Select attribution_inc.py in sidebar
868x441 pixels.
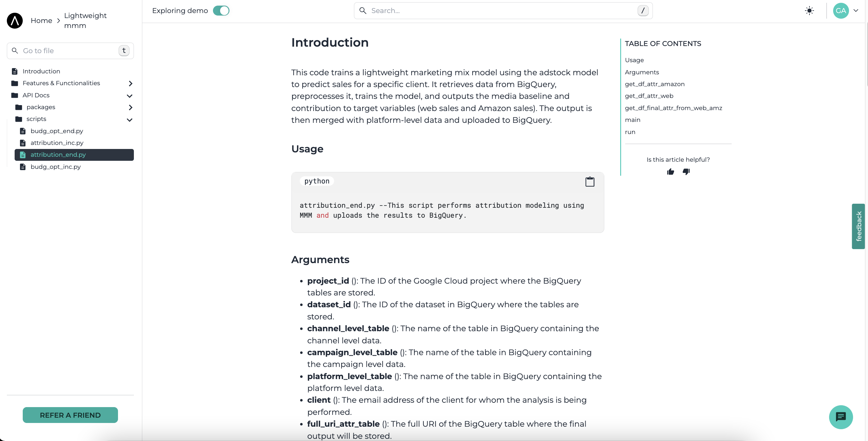coord(57,143)
